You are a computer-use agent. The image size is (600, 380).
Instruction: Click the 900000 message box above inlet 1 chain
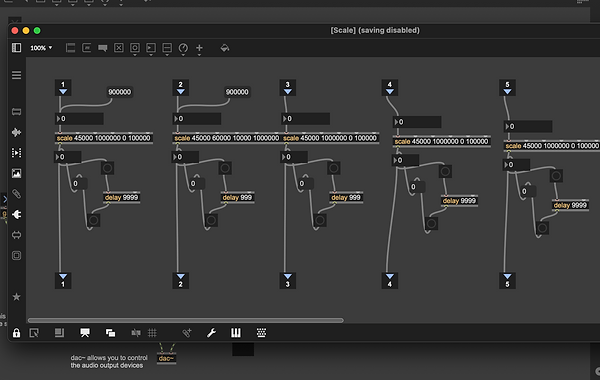119,92
